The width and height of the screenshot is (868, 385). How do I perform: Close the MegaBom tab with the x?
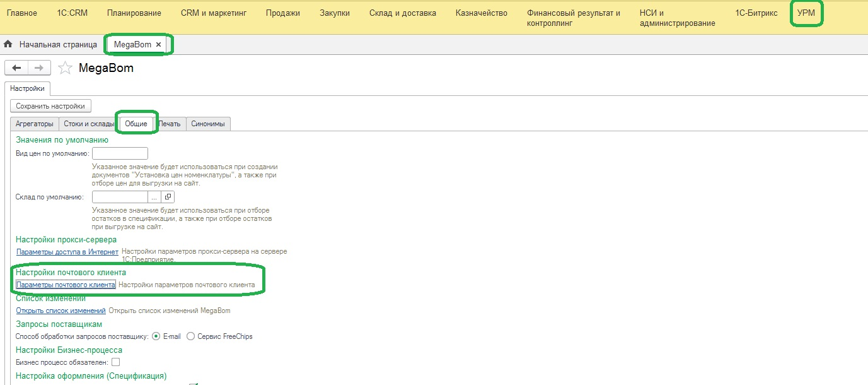[159, 45]
